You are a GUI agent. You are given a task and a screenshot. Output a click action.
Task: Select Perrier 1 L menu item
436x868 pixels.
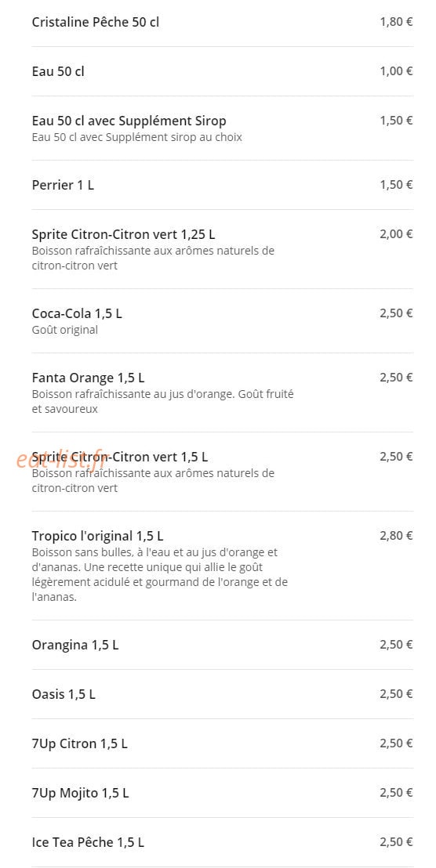pos(222,185)
